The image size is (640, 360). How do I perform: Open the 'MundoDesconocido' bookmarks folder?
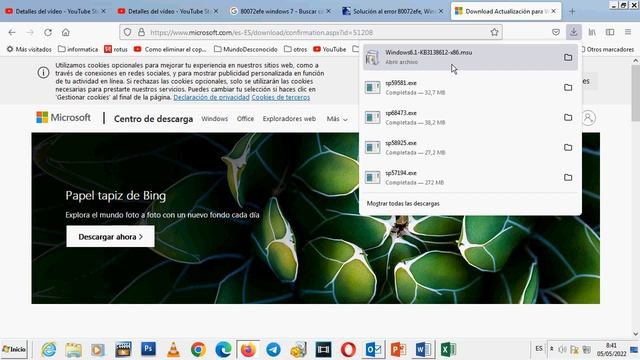click(x=246, y=49)
